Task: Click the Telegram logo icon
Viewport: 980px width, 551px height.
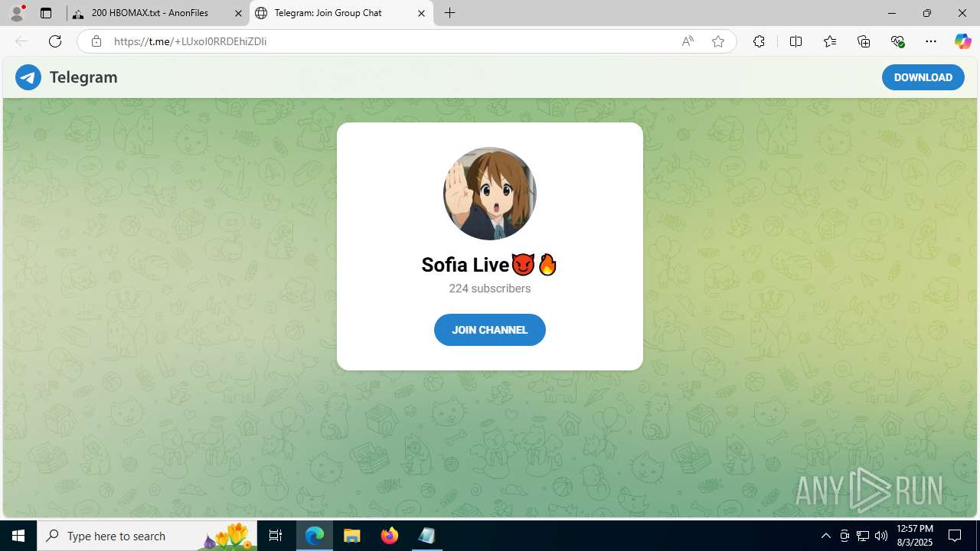Action: click(28, 77)
